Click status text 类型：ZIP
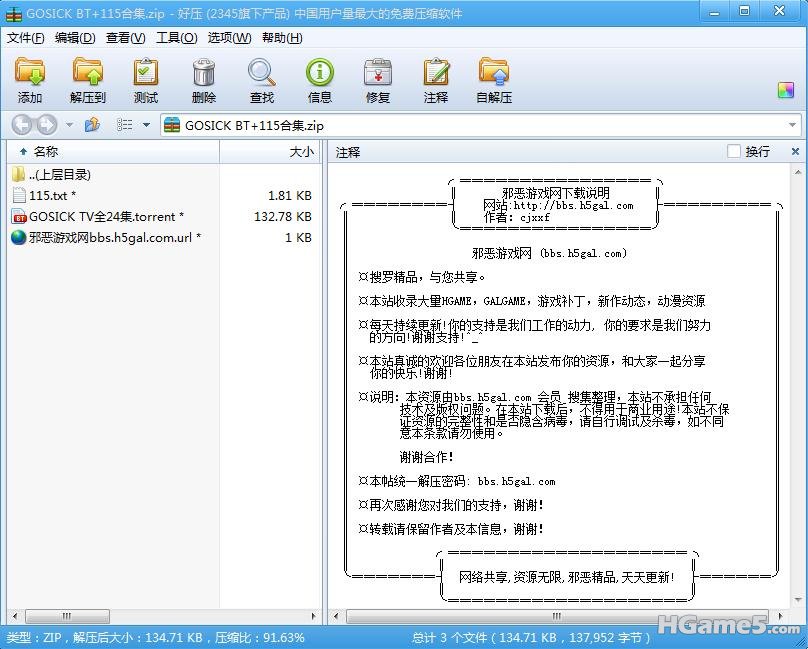808x649 pixels. [x=34, y=638]
